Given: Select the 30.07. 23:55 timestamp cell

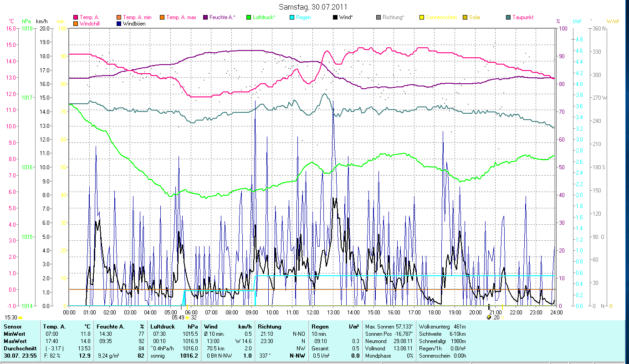Looking at the screenshot, I should coord(20,355).
